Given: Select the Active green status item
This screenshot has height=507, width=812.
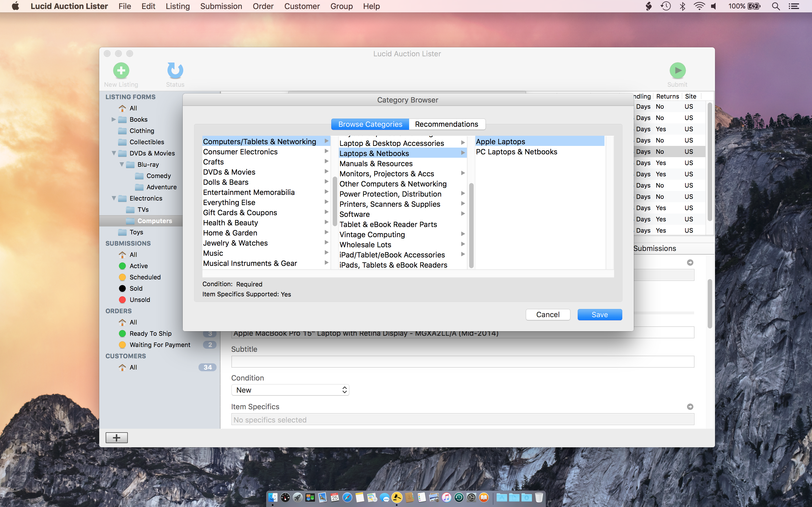Looking at the screenshot, I should click(x=138, y=266).
